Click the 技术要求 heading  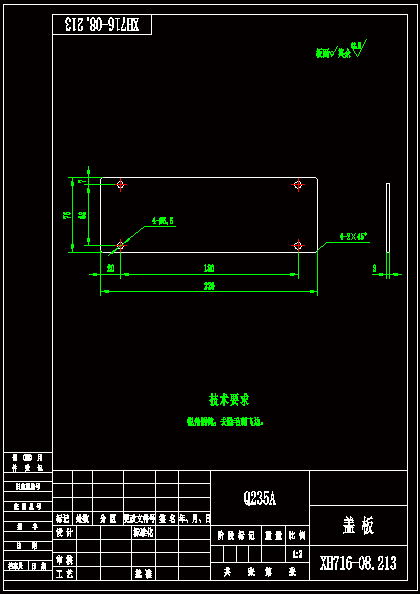point(229,400)
